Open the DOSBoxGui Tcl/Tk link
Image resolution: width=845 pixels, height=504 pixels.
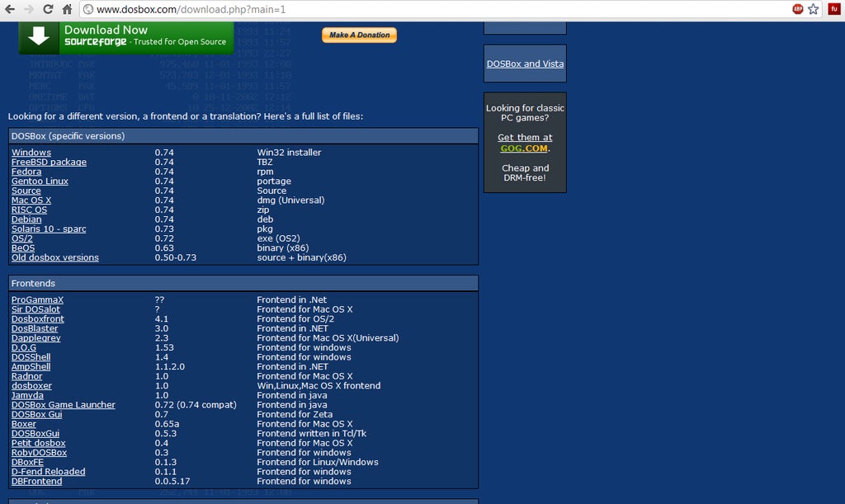point(35,433)
